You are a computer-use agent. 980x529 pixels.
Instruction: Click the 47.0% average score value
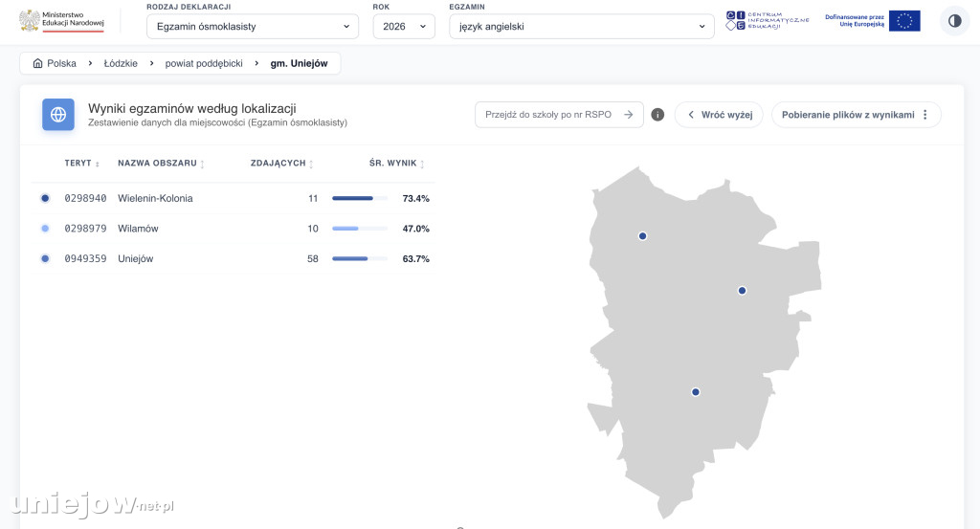(415, 229)
